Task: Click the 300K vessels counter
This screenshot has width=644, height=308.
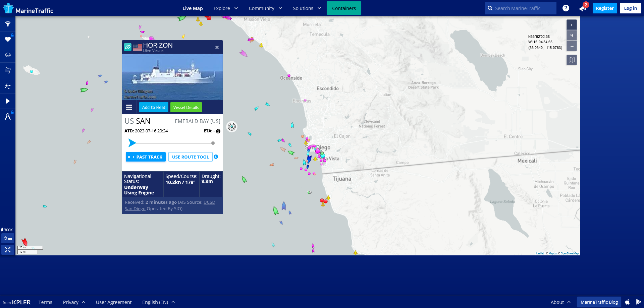Action: 7,230
